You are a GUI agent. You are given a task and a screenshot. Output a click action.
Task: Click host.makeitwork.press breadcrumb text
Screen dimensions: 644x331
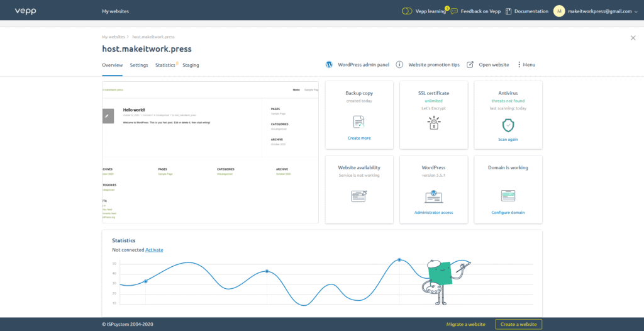coord(153,36)
